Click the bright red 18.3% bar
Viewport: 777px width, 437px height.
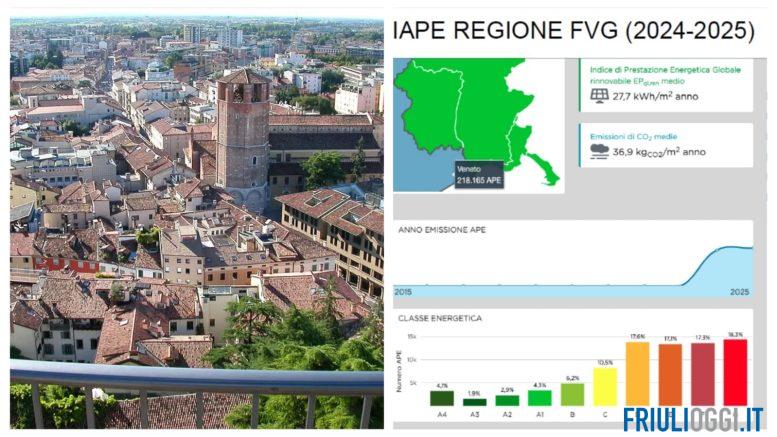point(735,372)
